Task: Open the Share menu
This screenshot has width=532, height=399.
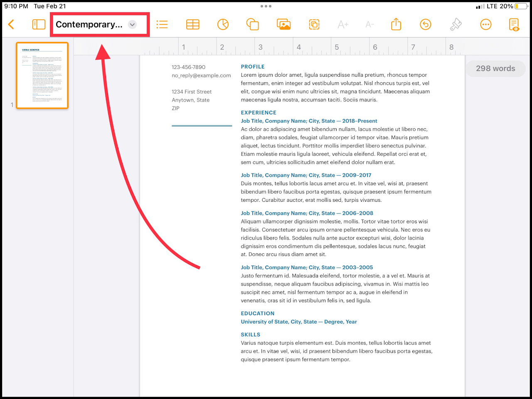Action: 396,24
